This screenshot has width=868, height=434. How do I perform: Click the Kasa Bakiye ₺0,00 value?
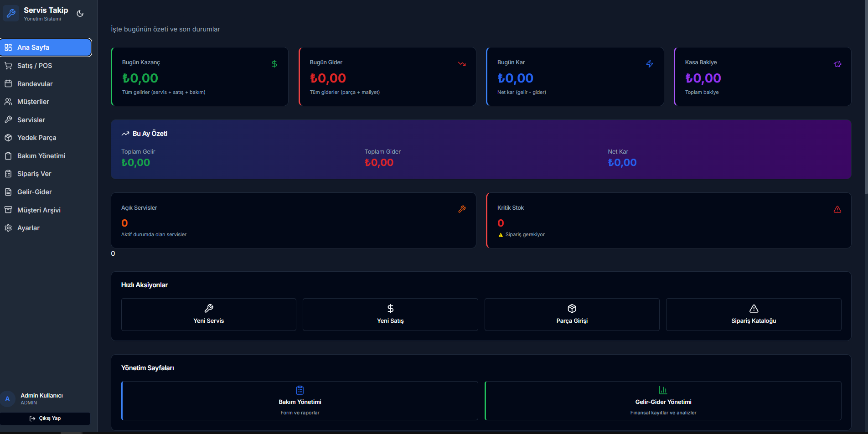(703, 78)
